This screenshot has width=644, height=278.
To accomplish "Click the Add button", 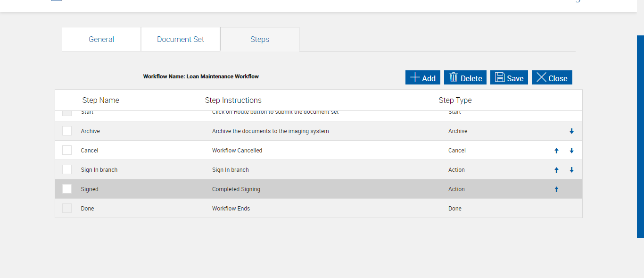I will (x=422, y=78).
